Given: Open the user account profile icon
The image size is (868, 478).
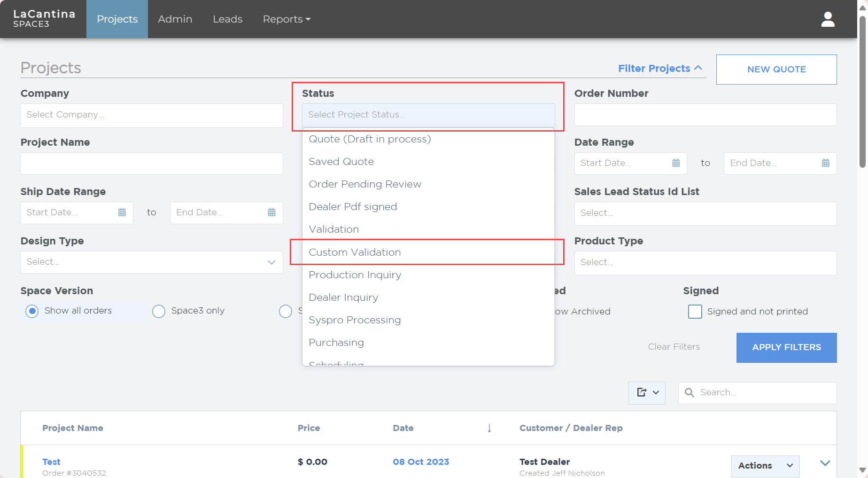Looking at the screenshot, I should (x=828, y=19).
